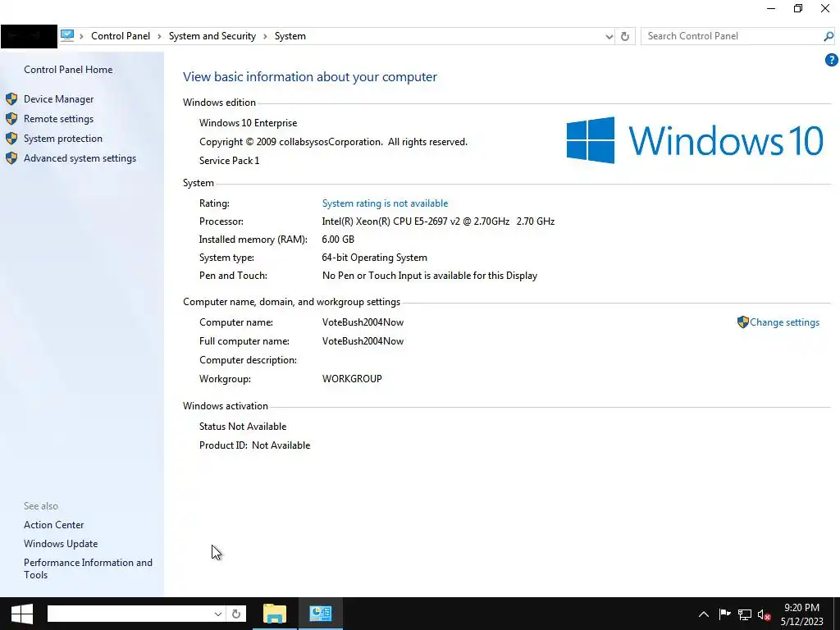Click the 64-bit Operating System value
The width and height of the screenshot is (840, 630).
point(374,258)
